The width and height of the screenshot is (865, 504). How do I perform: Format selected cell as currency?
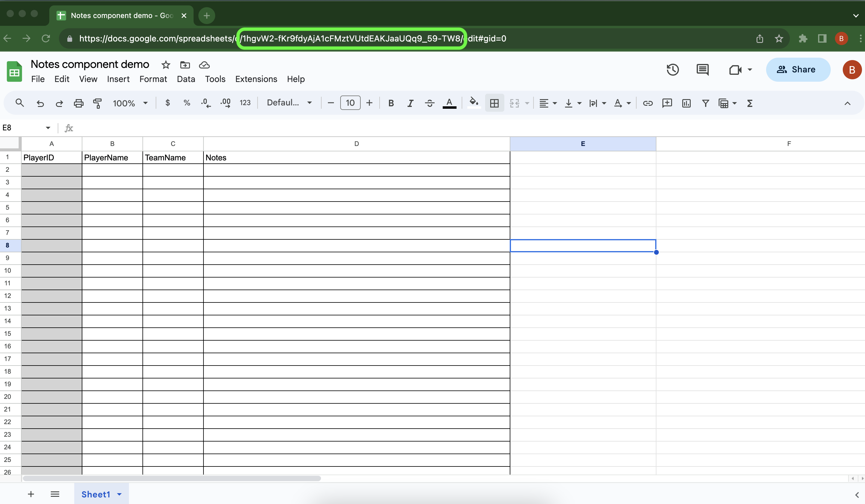click(167, 103)
